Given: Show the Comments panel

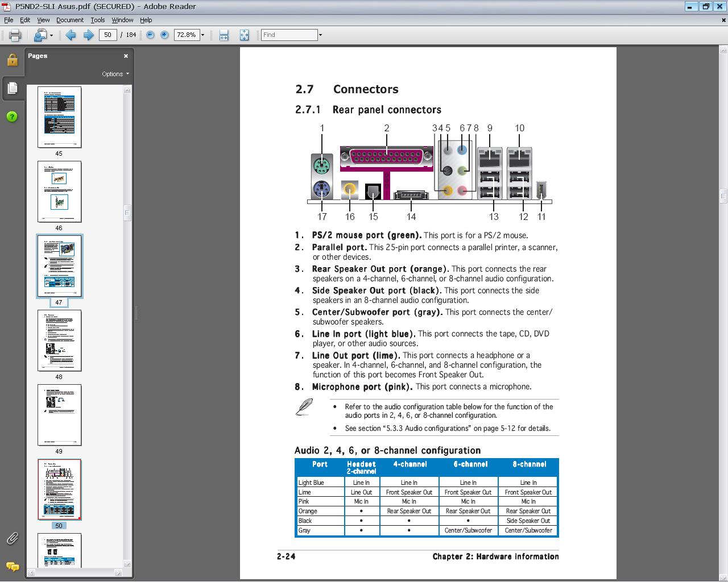Looking at the screenshot, I should [x=12, y=566].
